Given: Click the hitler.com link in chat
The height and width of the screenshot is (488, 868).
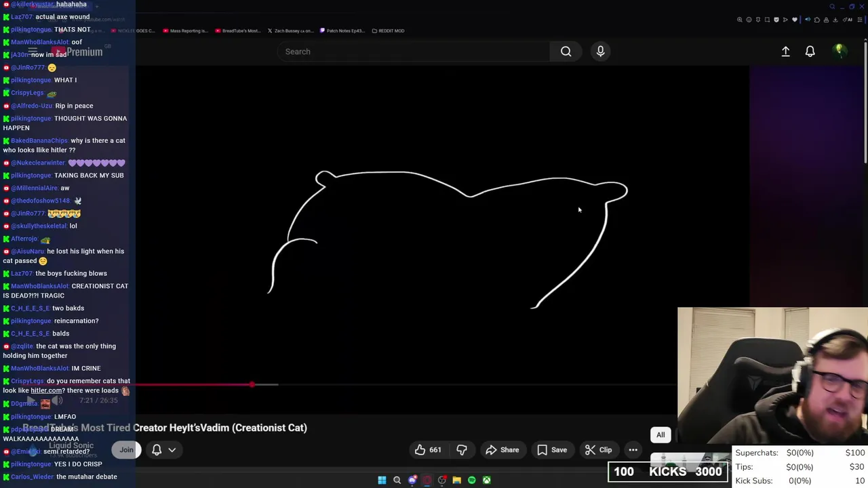Looking at the screenshot, I should pos(46,390).
